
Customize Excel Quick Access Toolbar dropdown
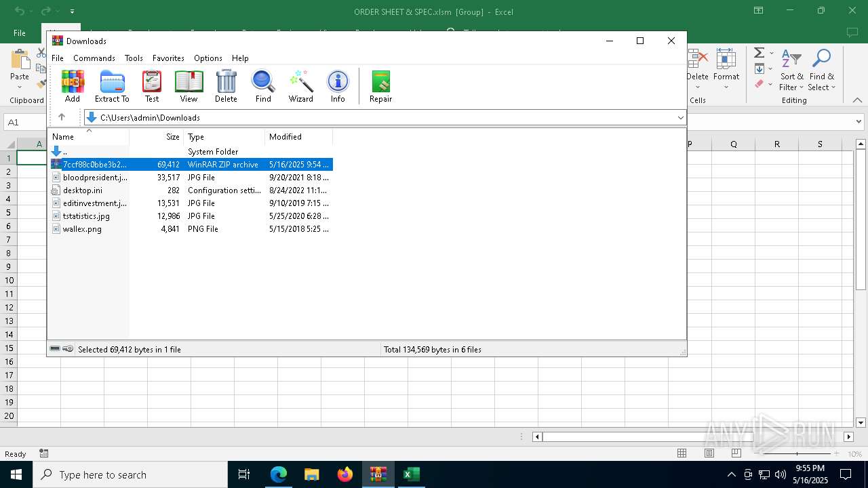click(72, 12)
